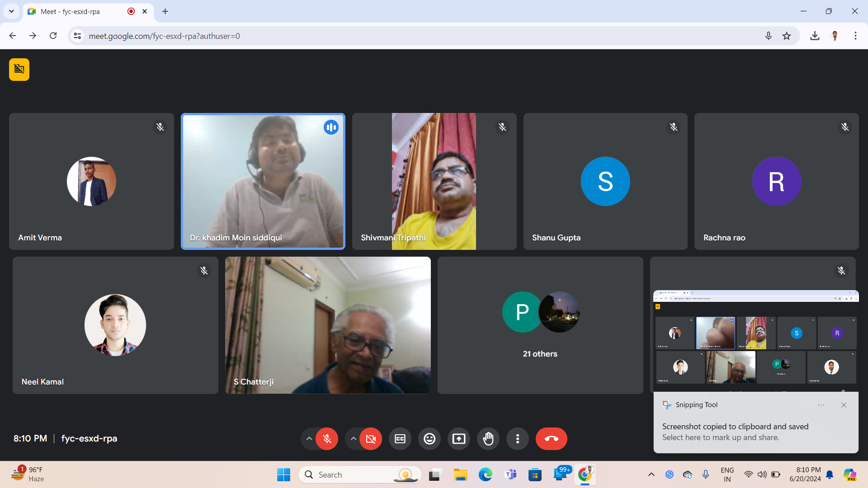The width and height of the screenshot is (868, 488).
Task: Expand audio settings arrow beside microphone
Action: [309, 439]
